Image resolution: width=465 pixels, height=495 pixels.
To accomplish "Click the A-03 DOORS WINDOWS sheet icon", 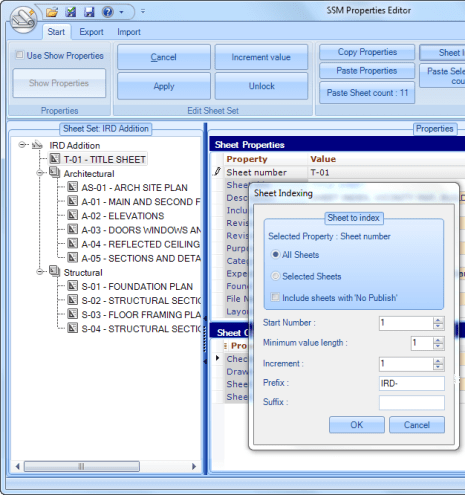I will (72, 229).
